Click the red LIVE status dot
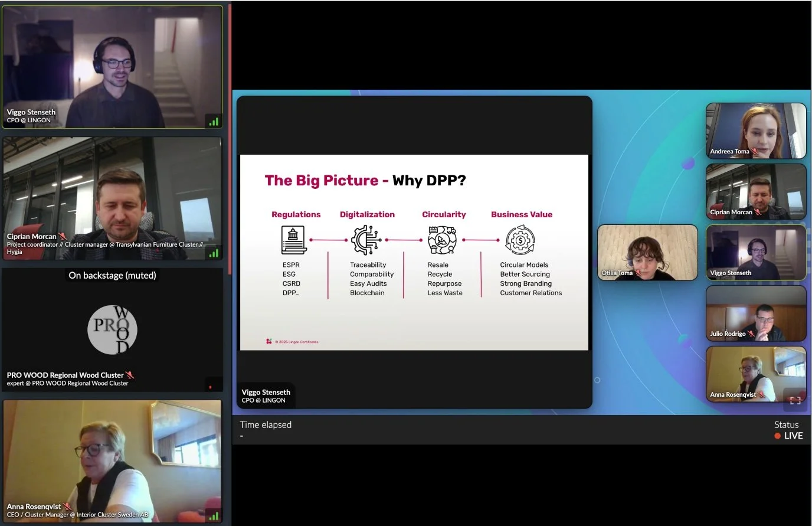 pyautogui.click(x=778, y=436)
